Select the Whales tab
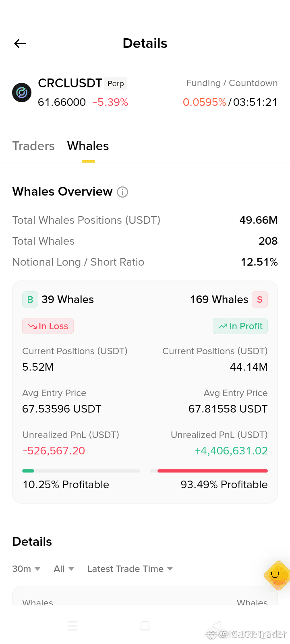290x644 pixels. (x=88, y=146)
